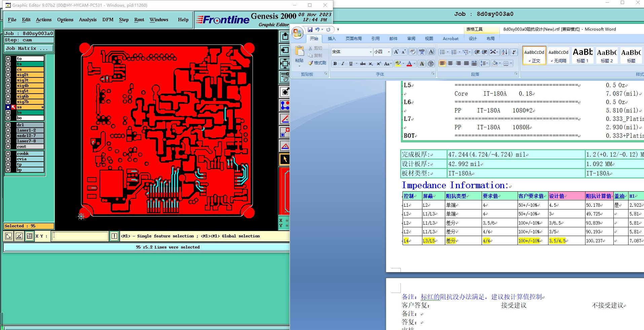Click the Sort icon in paragraph group
Image resolution: width=644 pixels, height=330 pixels.
pyautogui.click(x=505, y=52)
